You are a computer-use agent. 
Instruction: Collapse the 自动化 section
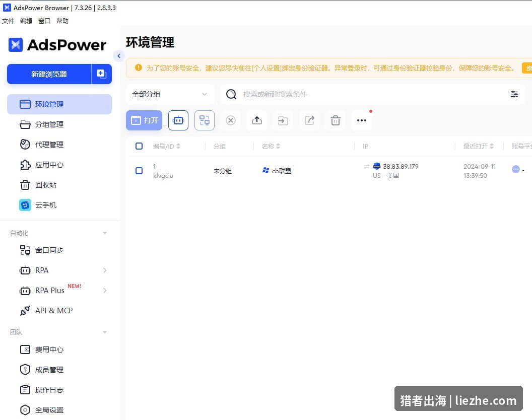[x=105, y=233]
